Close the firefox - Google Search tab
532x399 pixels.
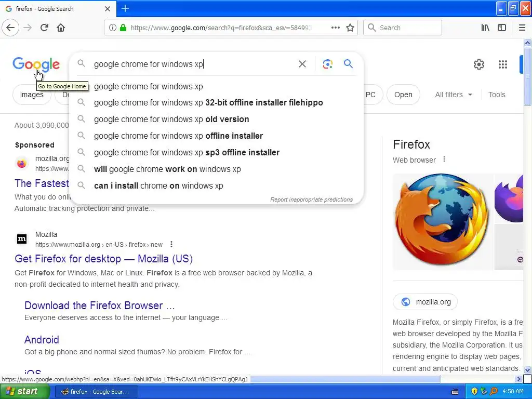tap(107, 9)
